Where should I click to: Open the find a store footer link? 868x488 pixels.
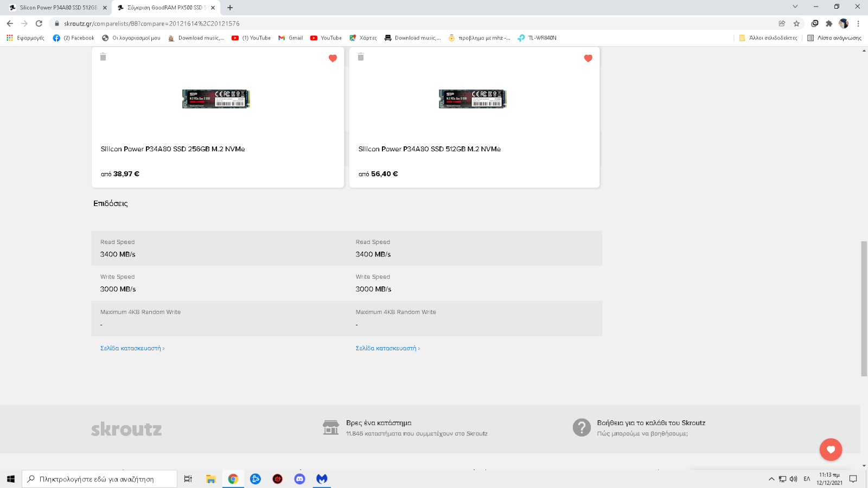(379, 423)
